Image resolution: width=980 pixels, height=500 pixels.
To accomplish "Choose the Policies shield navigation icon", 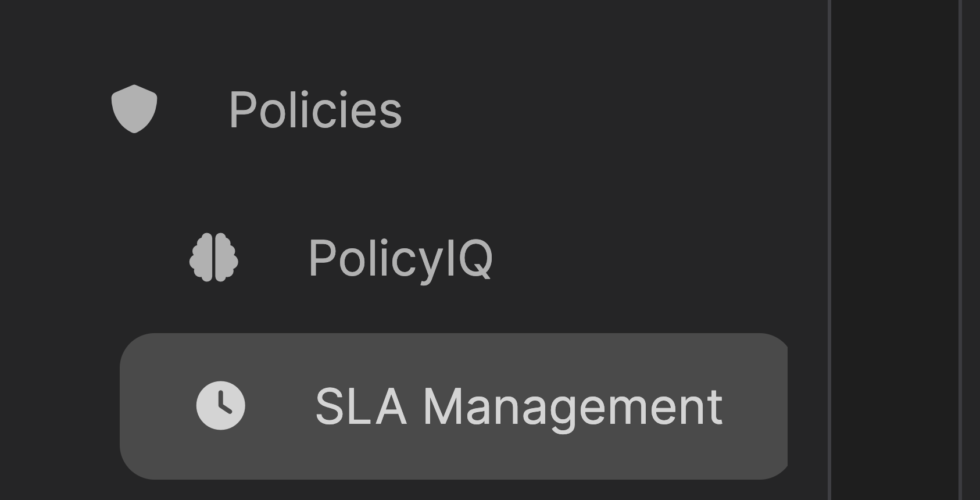I will [x=134, y=109].
